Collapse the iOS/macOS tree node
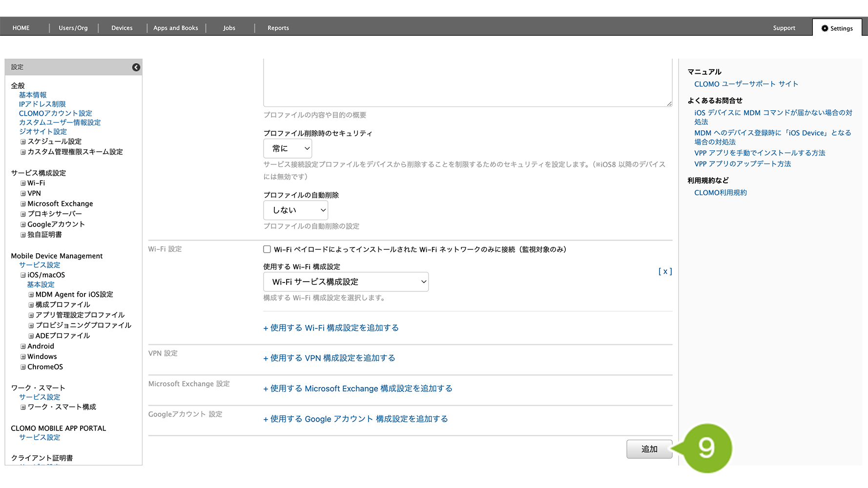 [23, 275]
